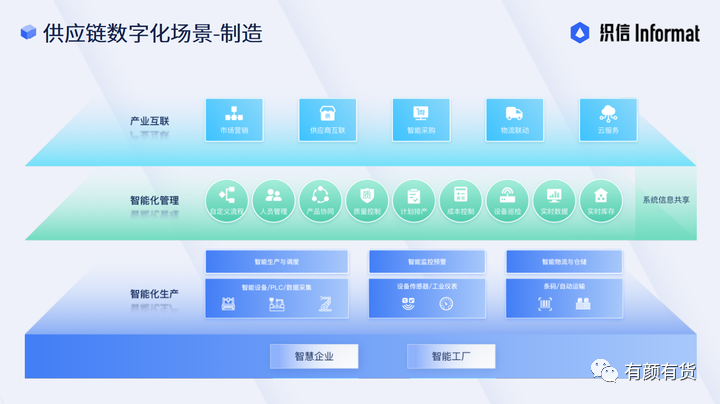This screenshot has width=720, height=404.
Task: Open the 云服务 cloud tile
Action: [608, 120]
